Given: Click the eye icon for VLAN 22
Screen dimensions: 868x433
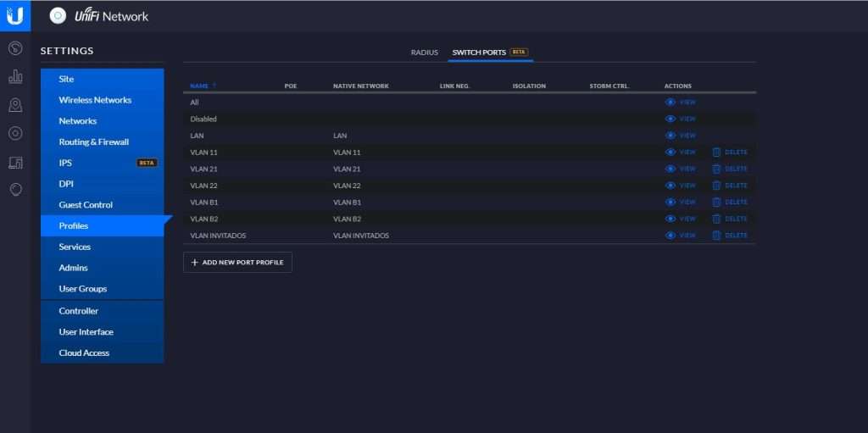Looking at the screenshot, I should point(670,186).
